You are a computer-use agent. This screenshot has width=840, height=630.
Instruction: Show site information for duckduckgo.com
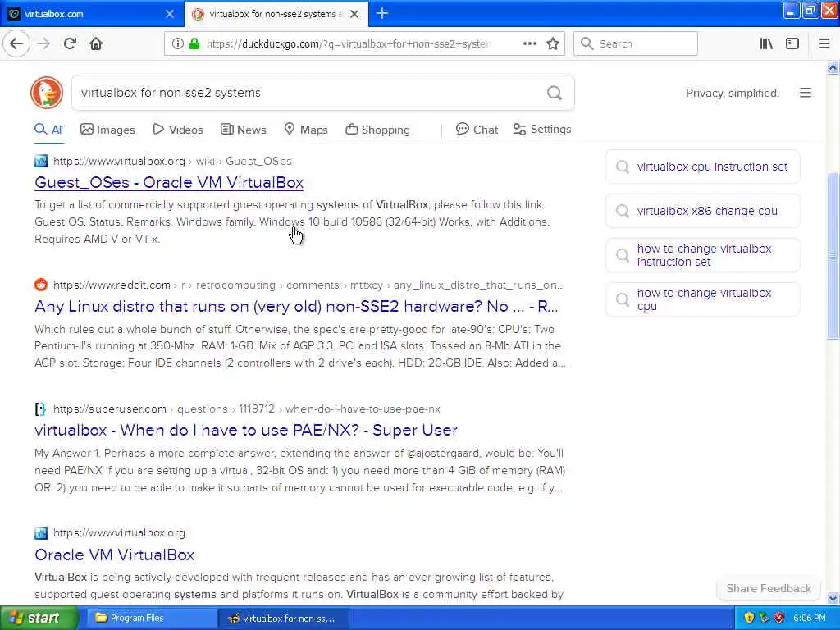[x=177, y=44]
